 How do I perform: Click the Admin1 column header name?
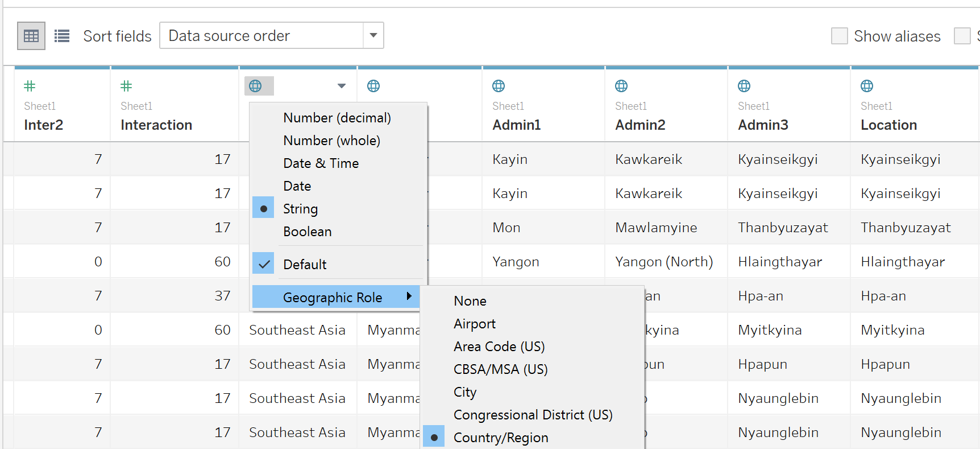[x=516, y=125]
